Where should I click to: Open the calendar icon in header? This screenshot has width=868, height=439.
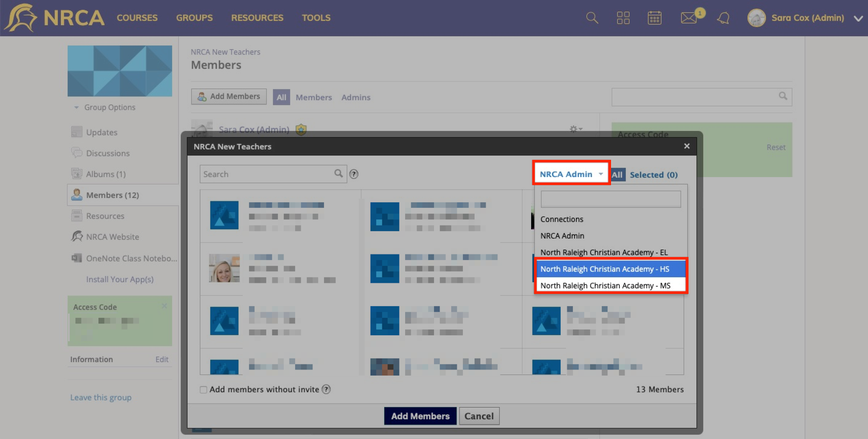tap(655, 18)
